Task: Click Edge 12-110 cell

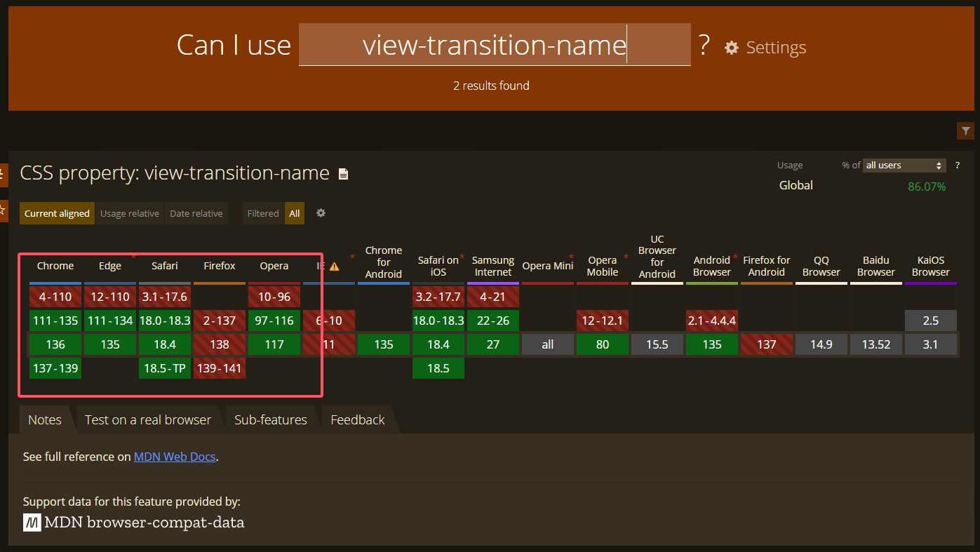Action: coord(110,297)
